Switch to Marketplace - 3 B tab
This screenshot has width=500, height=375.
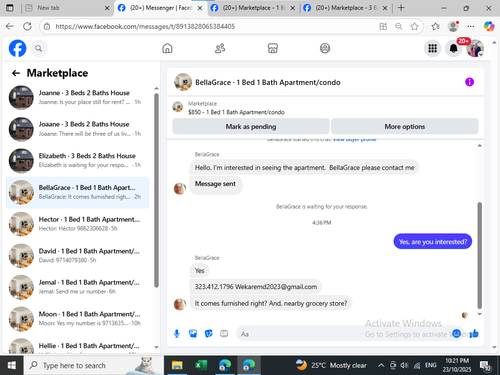pyautogui.click(x=347, y=8)
